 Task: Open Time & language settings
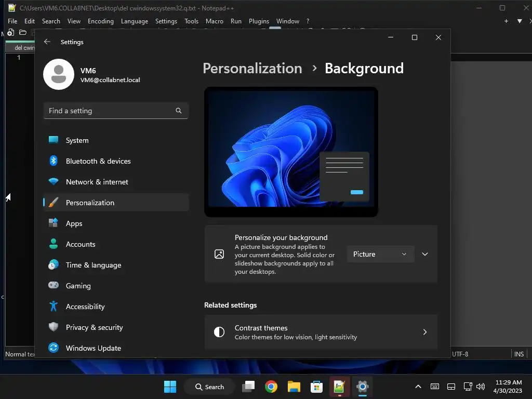click(x=116, y=265)
